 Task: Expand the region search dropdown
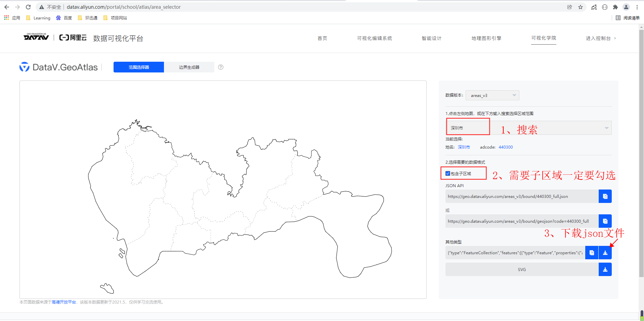(606, 128)
